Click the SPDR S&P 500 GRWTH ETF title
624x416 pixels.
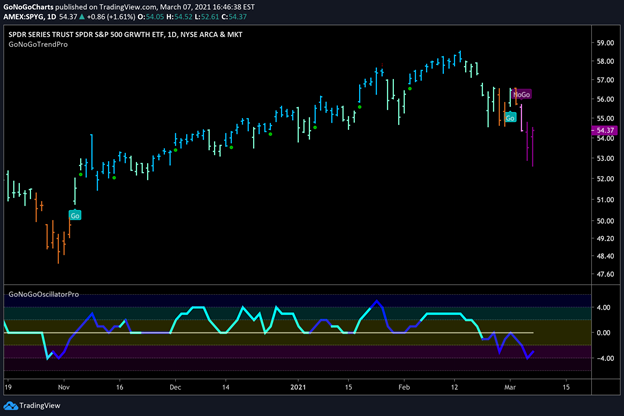(x=125, y=35)
